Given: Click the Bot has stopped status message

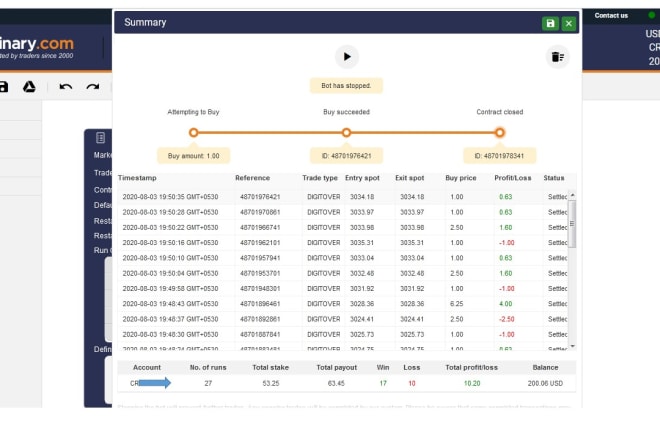Looking at the screenshot, I should (346, 85).
